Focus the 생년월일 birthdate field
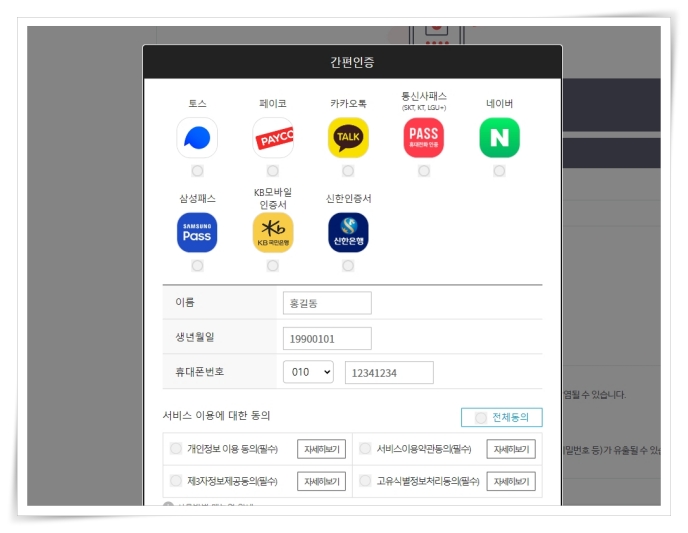The image size is (688, 533). (327, 339)
